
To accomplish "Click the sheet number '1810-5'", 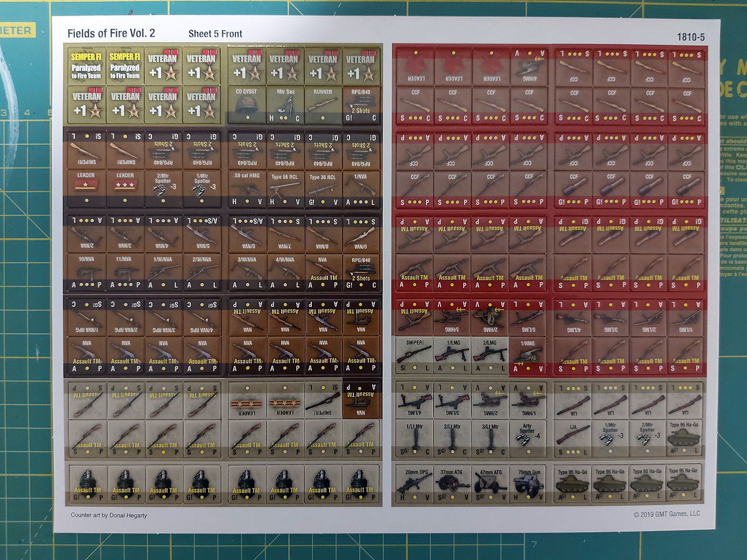I will (x=691, y=37).
